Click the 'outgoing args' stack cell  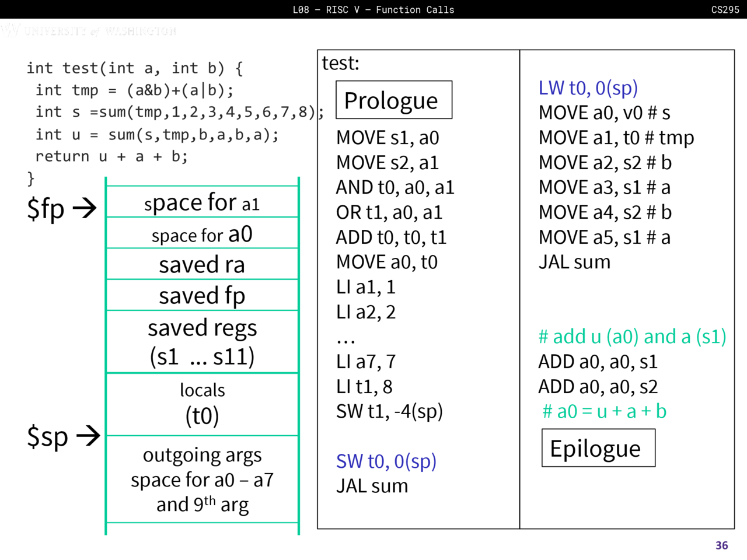(202, 480)
